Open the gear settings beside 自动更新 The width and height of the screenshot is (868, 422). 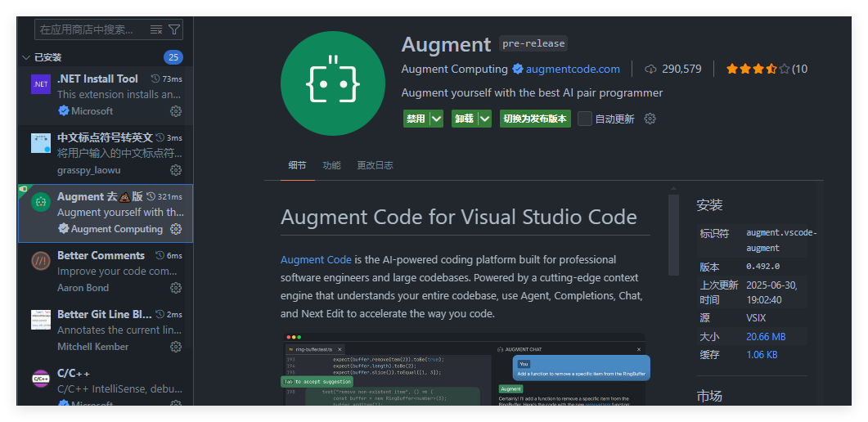650,119
